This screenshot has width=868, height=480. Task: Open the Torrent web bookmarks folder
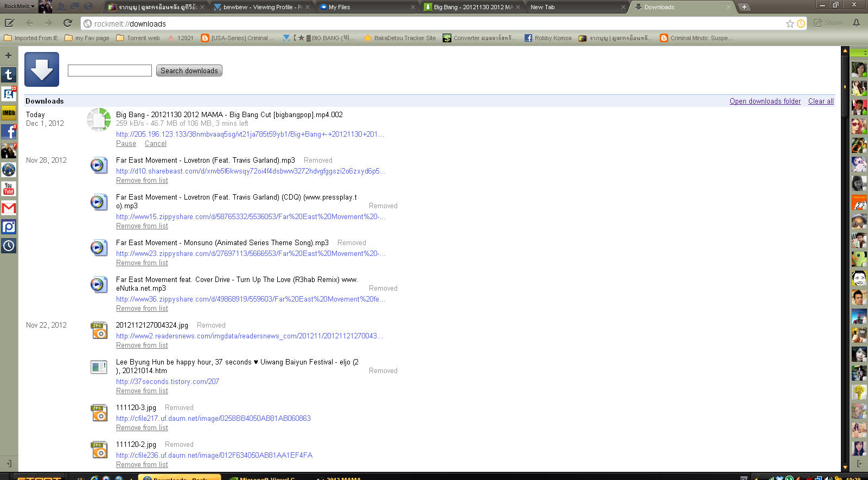click(x=138, y=38)
